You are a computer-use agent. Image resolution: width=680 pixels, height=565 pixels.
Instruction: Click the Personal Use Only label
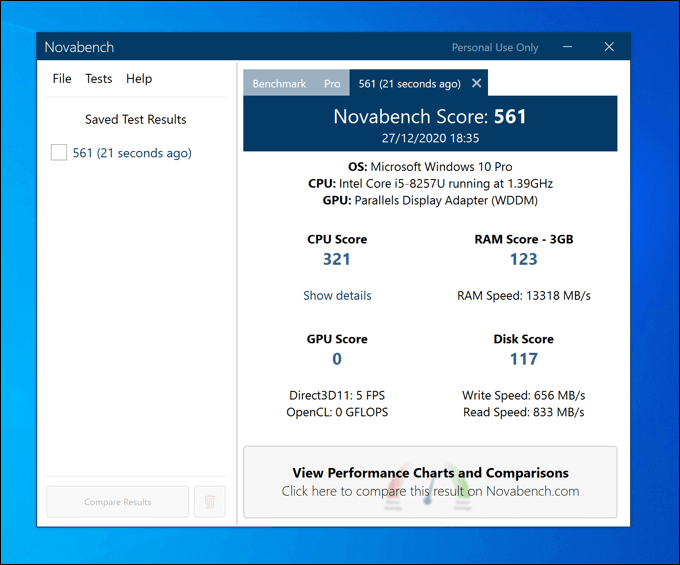(x=495, y=48)
